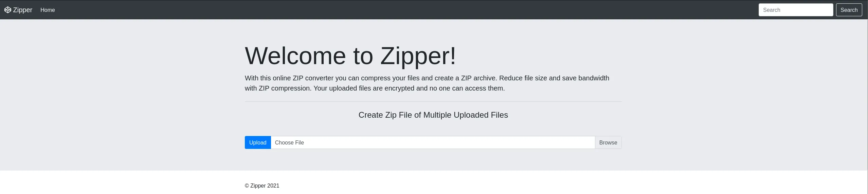
Task: Click the © Zipper 2021 footer text
Action: [x=262, y=186]
